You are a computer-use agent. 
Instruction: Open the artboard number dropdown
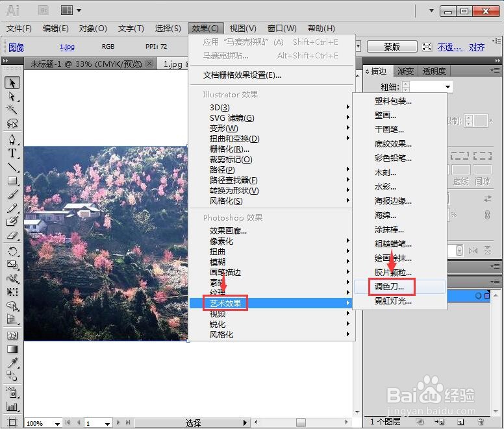(x=107, y=424)
